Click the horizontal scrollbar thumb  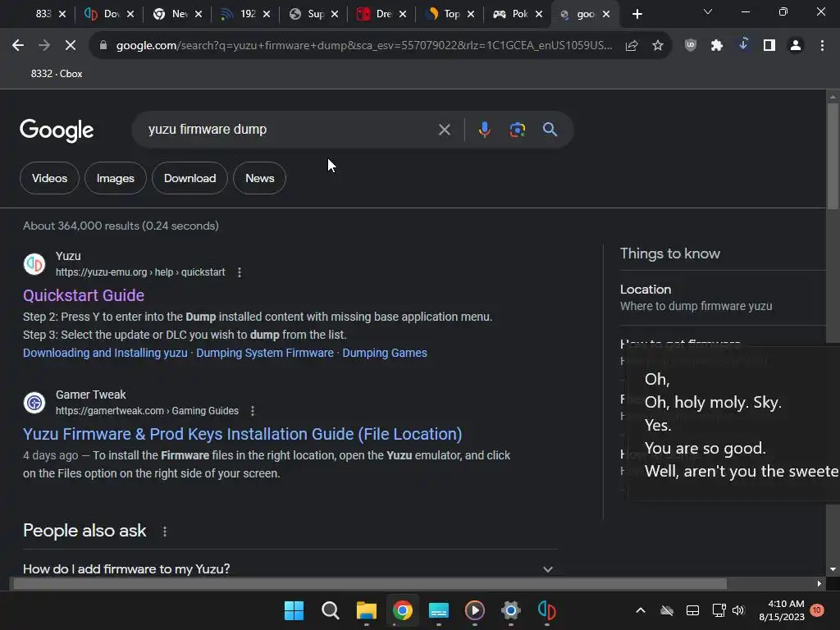[x=370, y=583]
